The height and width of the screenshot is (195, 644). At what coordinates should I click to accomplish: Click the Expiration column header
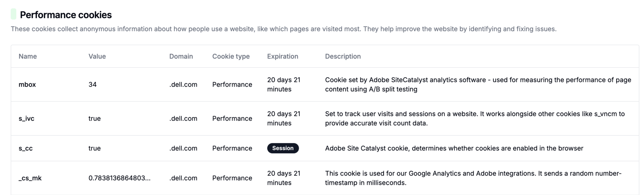pos(283,56)
